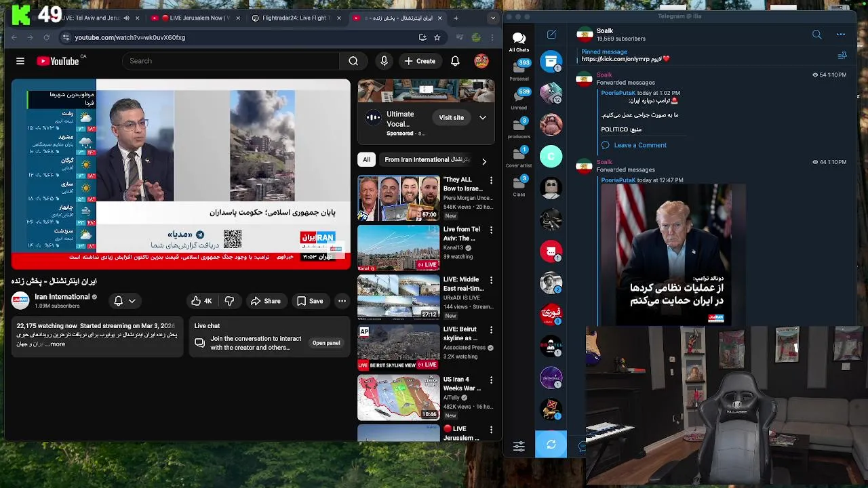The height and width of the screenshot is (488, 868).
Task: Open Telegram filter settings sliders icon
Action: point(519,446)
